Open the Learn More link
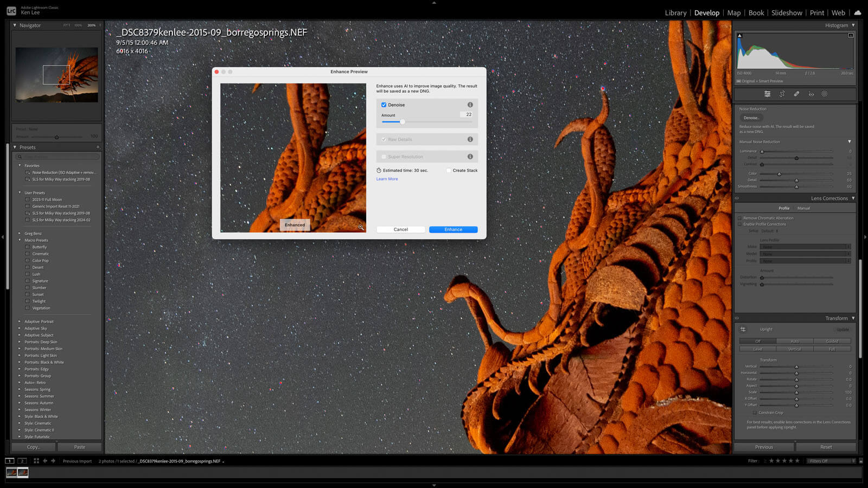Screen dimensions: 868x488 pyautogui.click(x=387, y=179)
